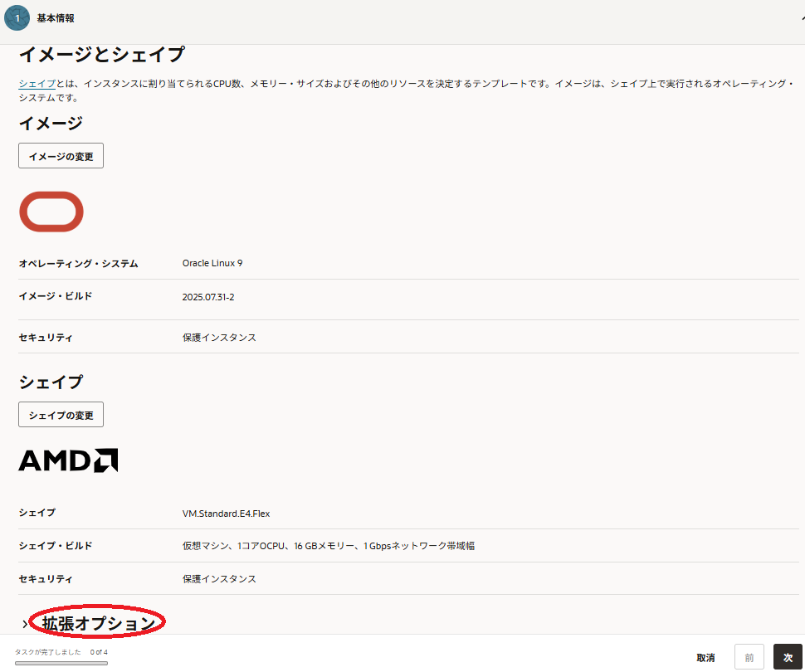805x672 pixels.
Task: Collapse the 基本情報 section with top-right chevron
Action: tap(800, 17)
